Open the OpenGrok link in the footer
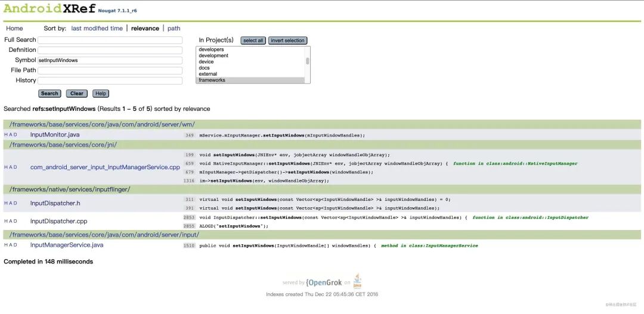 [x=324, y=282]
